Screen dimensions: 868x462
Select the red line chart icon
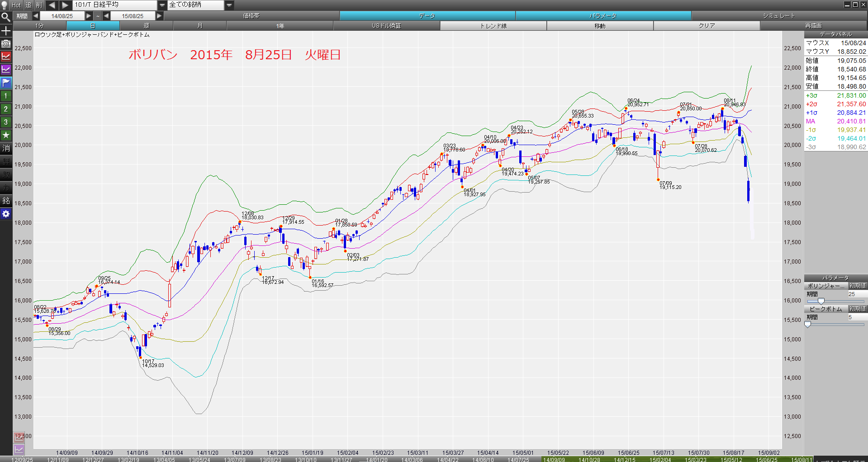tap(6, 57)
